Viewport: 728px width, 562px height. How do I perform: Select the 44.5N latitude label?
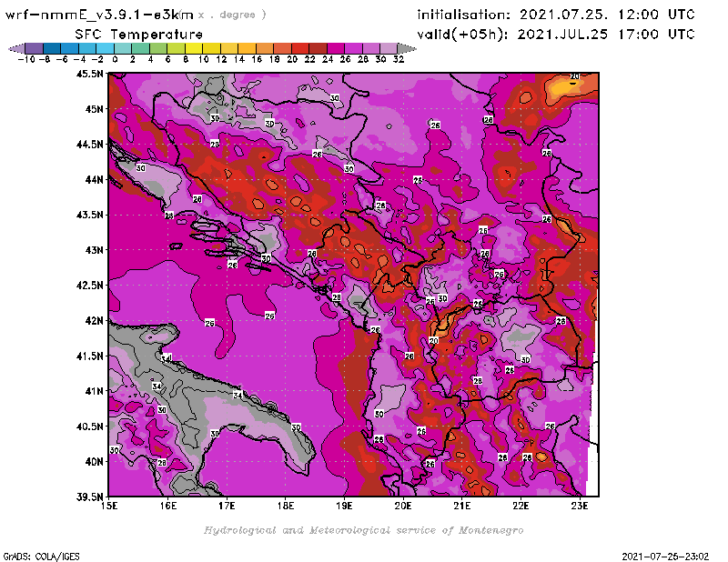90,145
